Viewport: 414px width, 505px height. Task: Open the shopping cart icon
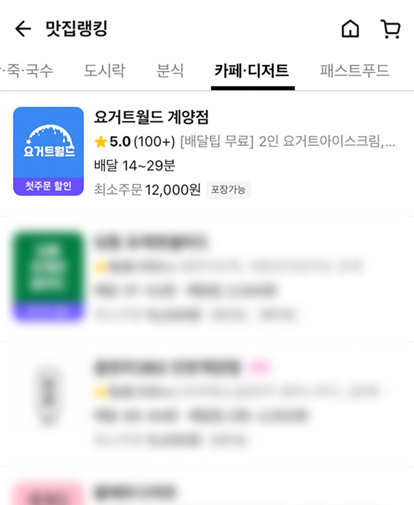(x=391, y=29)
